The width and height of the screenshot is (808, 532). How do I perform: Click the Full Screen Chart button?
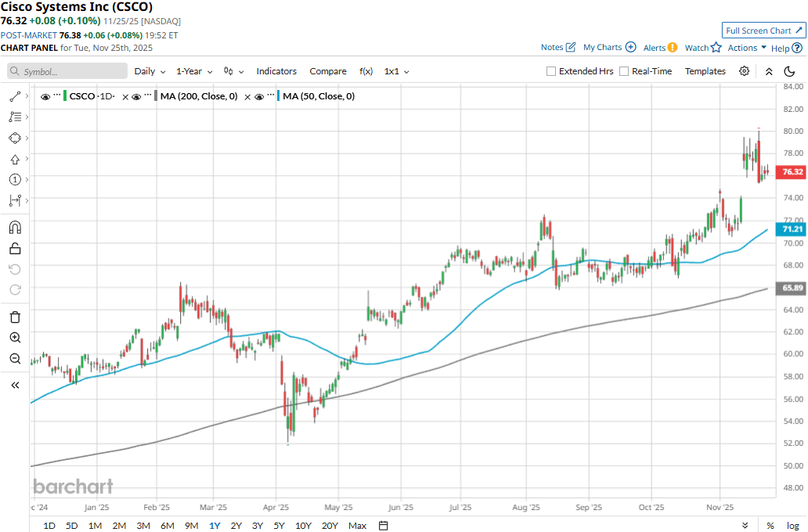point(763,31)
